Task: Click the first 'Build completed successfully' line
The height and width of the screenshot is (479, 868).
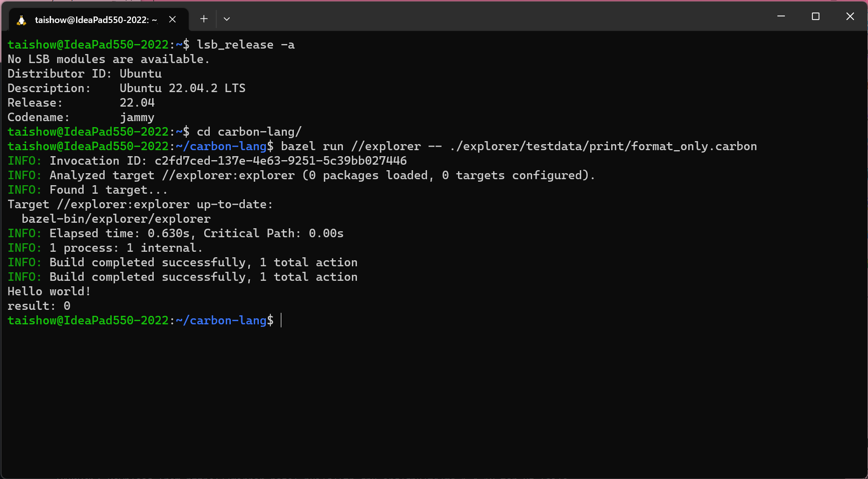Action: (183, 262)
